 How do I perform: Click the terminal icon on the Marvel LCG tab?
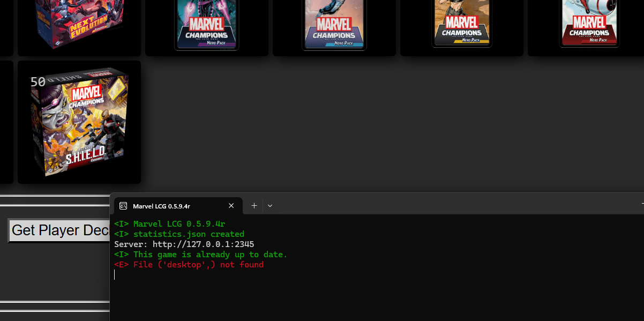pos(123,206)
